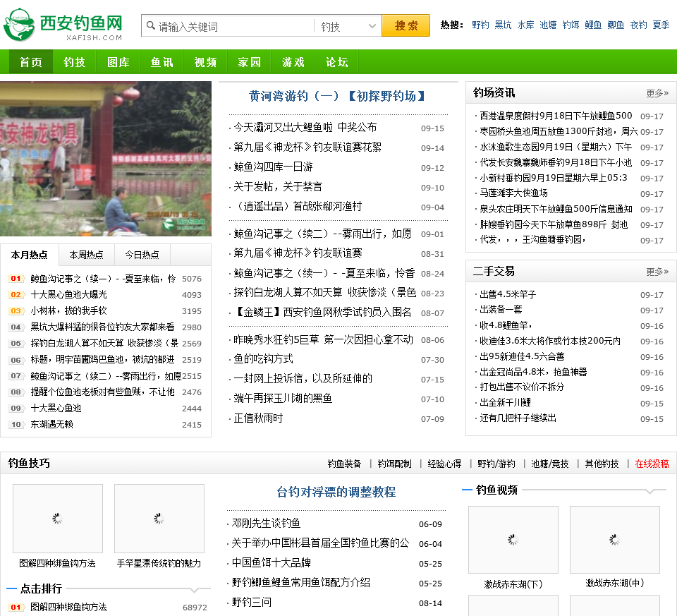
Task: Focus the 请输入关键词 search input
Action: pos(234,26)
